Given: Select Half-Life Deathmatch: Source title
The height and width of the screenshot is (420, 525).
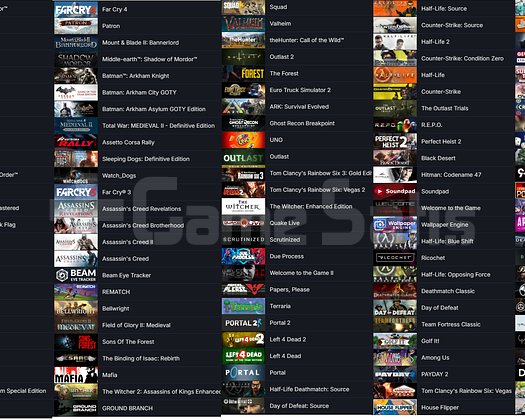Looking at the screenshot, I should [309, 389].
